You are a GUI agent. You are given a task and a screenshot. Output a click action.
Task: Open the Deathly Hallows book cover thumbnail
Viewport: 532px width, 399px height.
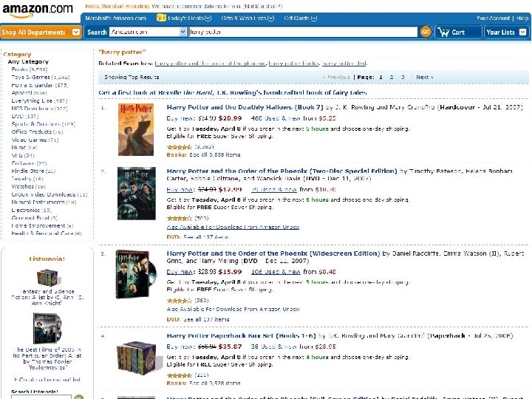[x=136, y=129]
